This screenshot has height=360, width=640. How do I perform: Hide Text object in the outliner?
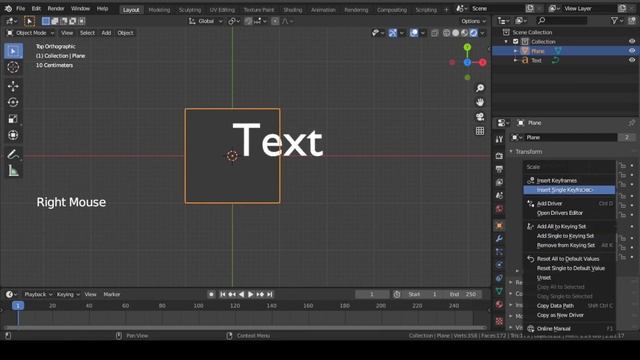click(632, 60)
